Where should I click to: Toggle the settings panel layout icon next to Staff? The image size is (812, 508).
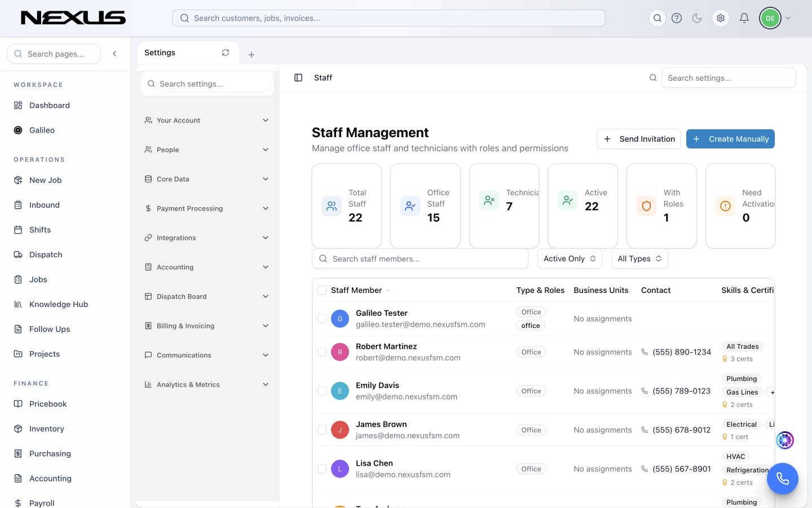point(298,78)
